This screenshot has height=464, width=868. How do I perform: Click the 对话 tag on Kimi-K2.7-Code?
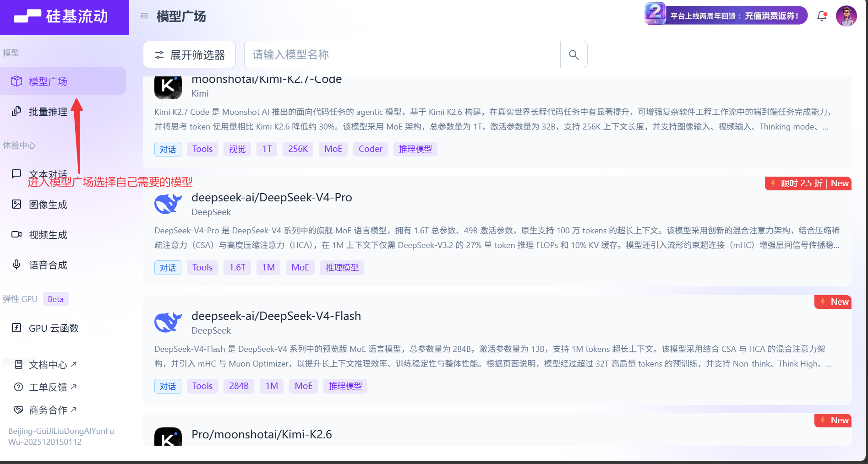pos(168,149)
